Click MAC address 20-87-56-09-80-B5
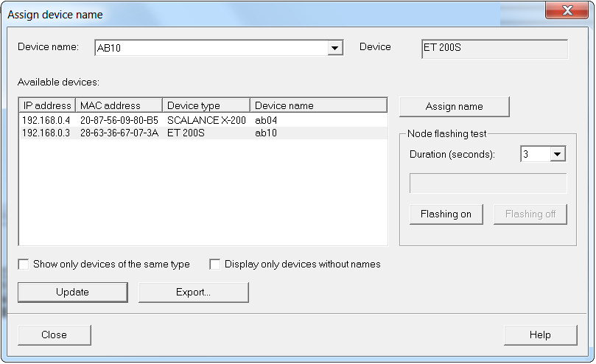The width and height of the screenshot is (596, 364). [119, 120]
